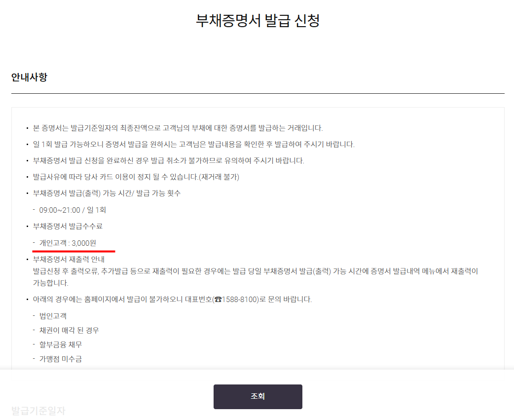Click the 조회 button

[x=257, y=396]
